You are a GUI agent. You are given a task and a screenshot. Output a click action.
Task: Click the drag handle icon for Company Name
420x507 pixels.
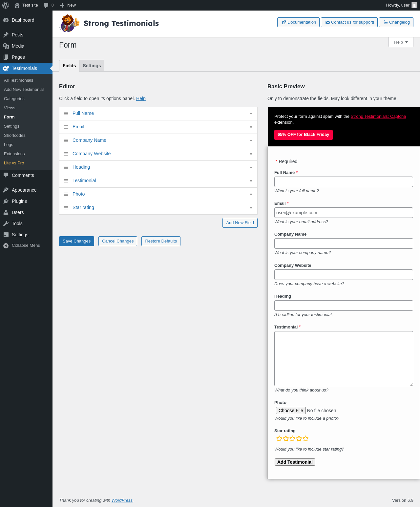tap(66, 140)
